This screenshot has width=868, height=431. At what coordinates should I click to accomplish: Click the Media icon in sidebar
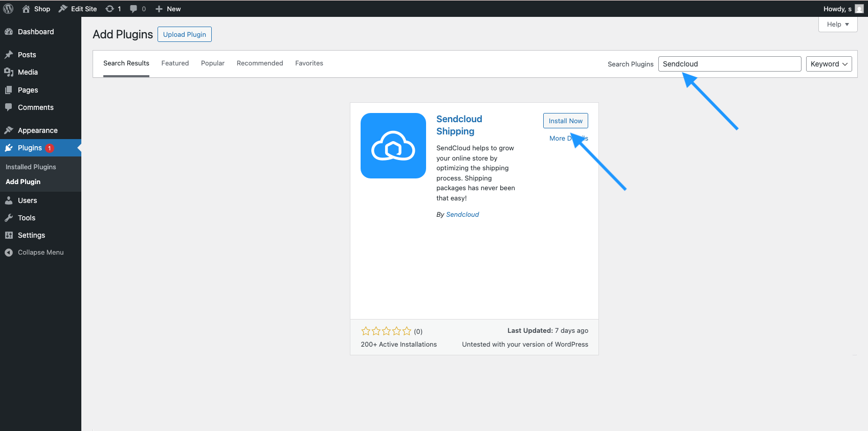click(x=9, y=72)
